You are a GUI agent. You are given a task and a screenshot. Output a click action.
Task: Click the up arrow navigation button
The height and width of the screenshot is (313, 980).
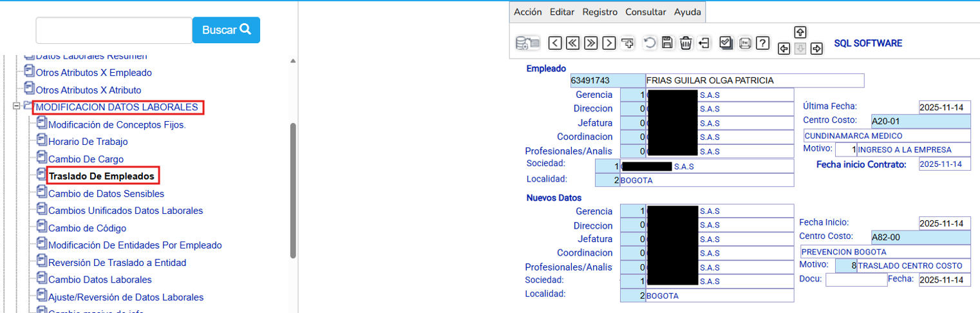(800, 32)
